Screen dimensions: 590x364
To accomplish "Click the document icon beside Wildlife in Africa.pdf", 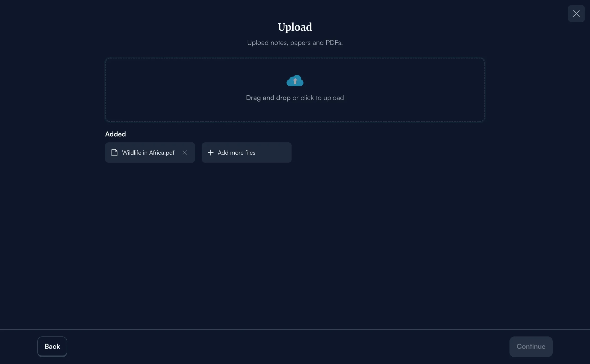I will [x=114, y=153].
